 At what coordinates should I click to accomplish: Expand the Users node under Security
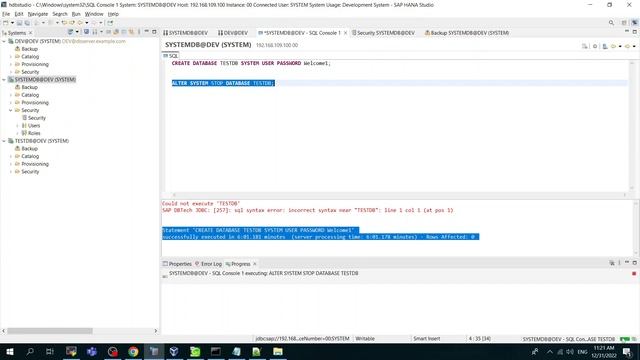pos(17,126)
